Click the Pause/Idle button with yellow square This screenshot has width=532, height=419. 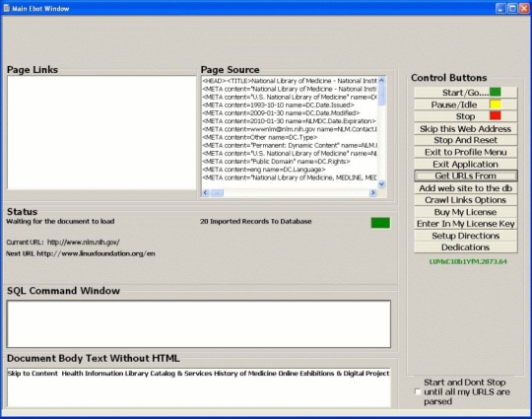coord(465,105)
